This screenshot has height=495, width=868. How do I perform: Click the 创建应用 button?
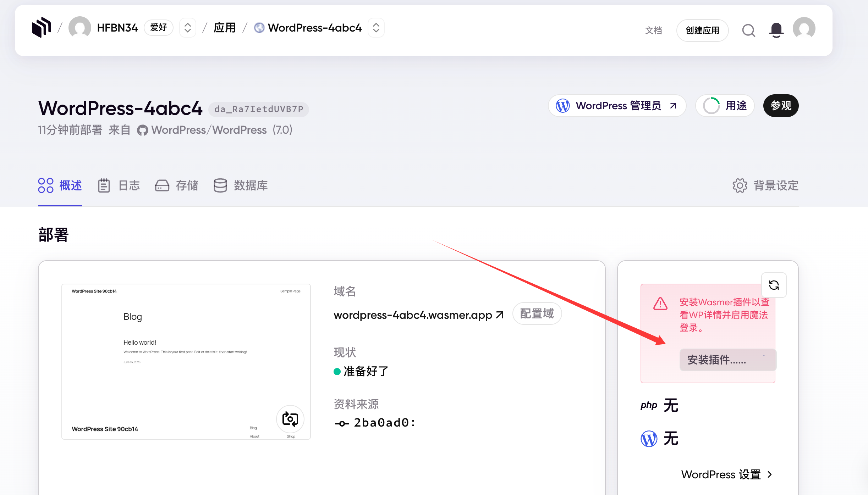pyautogui.click(x=702, y=30)
